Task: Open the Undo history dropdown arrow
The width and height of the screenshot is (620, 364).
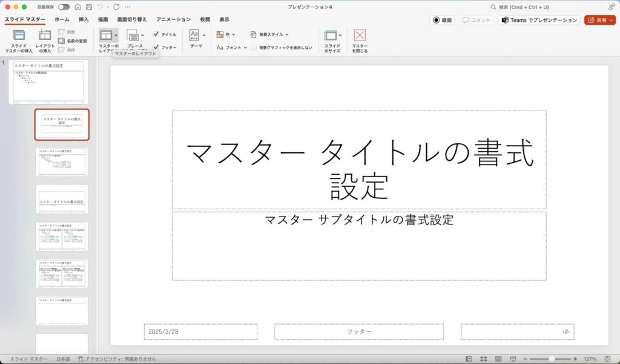Action: (x=108, y=7)
